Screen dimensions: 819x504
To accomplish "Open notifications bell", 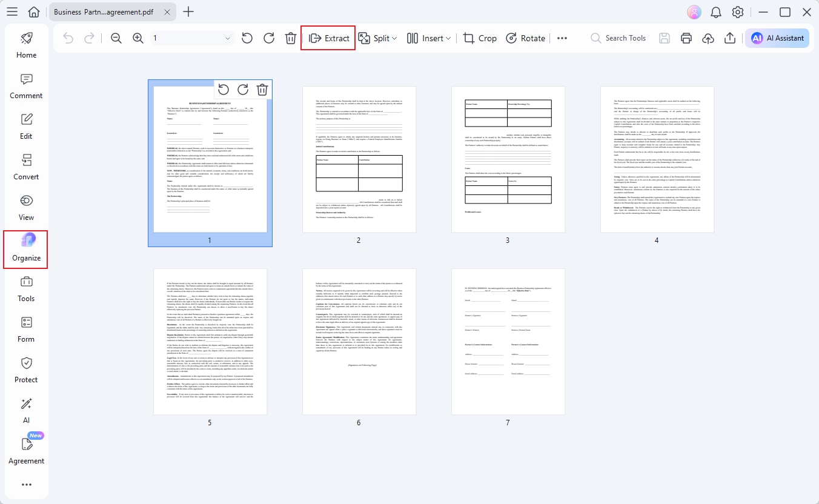I will tap(716, 12).
